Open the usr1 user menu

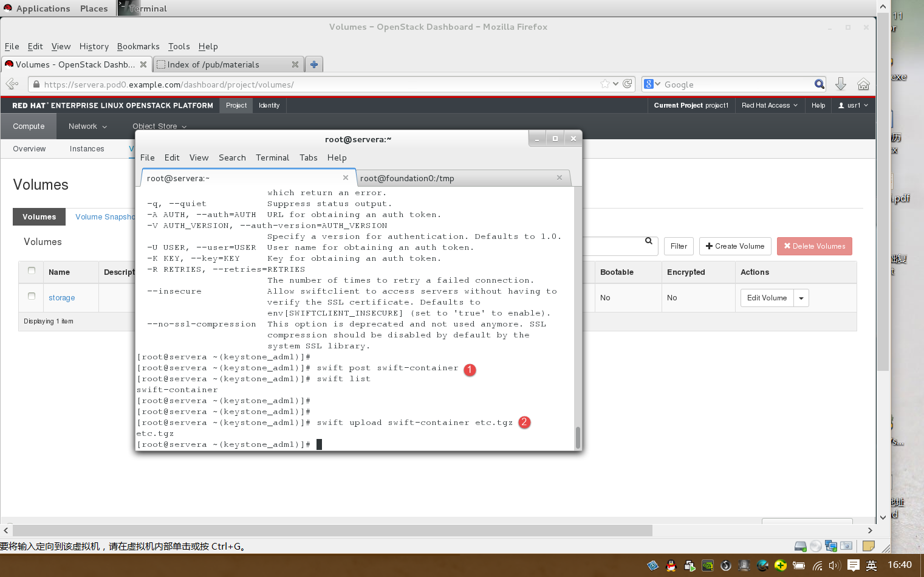click(x=853, y=105)
